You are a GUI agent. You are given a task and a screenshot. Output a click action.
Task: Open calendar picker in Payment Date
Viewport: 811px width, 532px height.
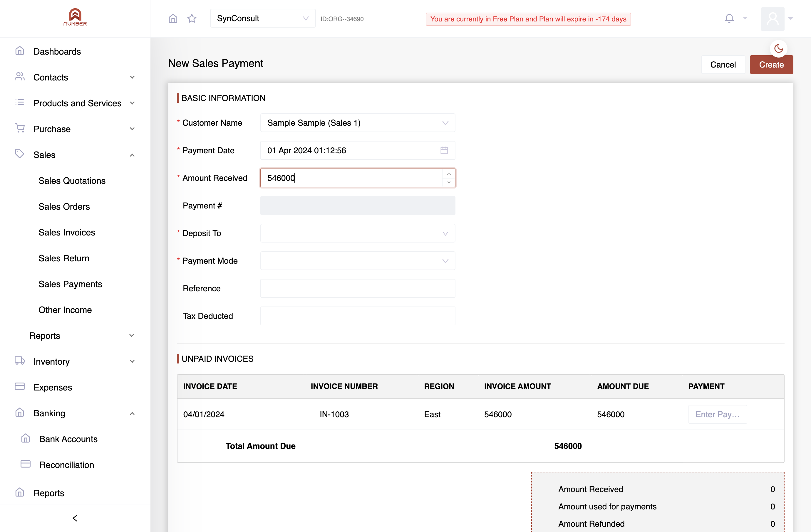[444, 150]
